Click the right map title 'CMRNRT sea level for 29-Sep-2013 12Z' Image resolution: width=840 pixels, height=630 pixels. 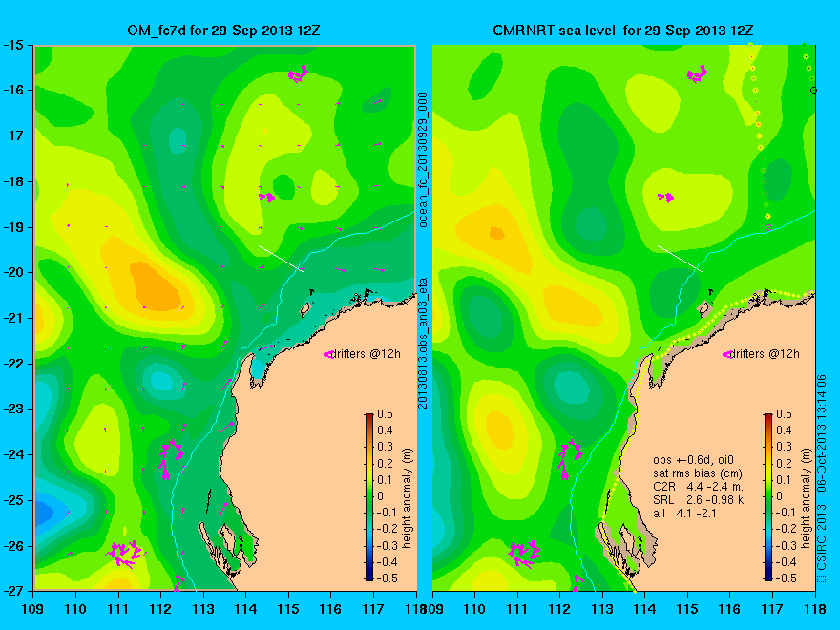click(x=623, y=31)
